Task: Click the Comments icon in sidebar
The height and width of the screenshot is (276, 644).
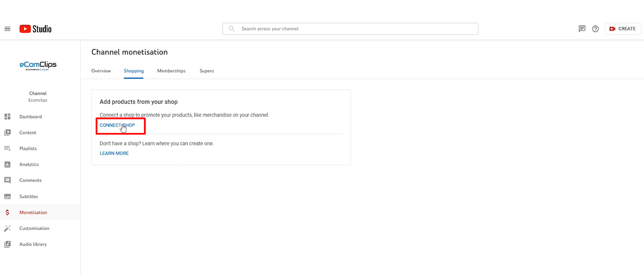Action: click(x=7, y=180)
